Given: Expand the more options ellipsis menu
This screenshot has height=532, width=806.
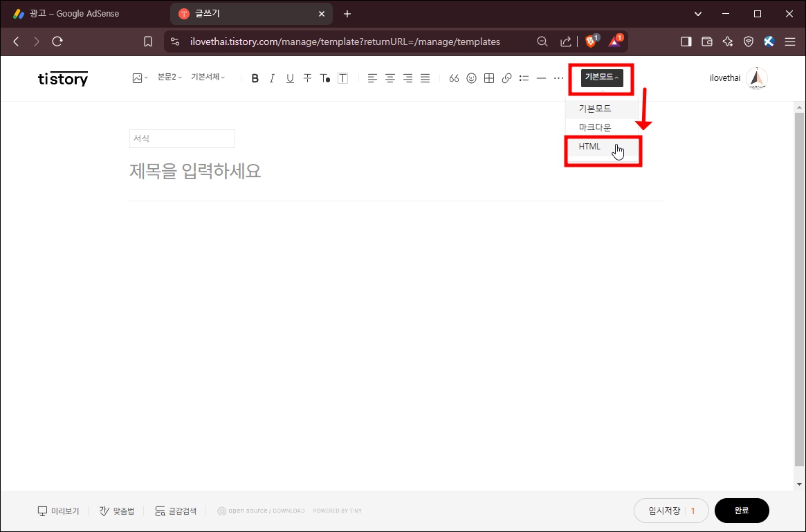Looking at the screenshot, I should pyautogui.click(x=558, y=77).
